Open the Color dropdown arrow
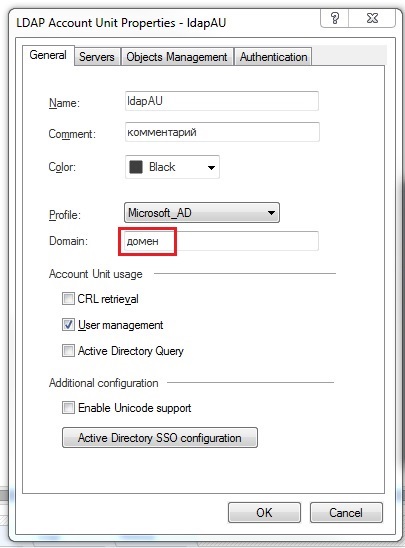 pyautogui.click(x=211, y=167)
